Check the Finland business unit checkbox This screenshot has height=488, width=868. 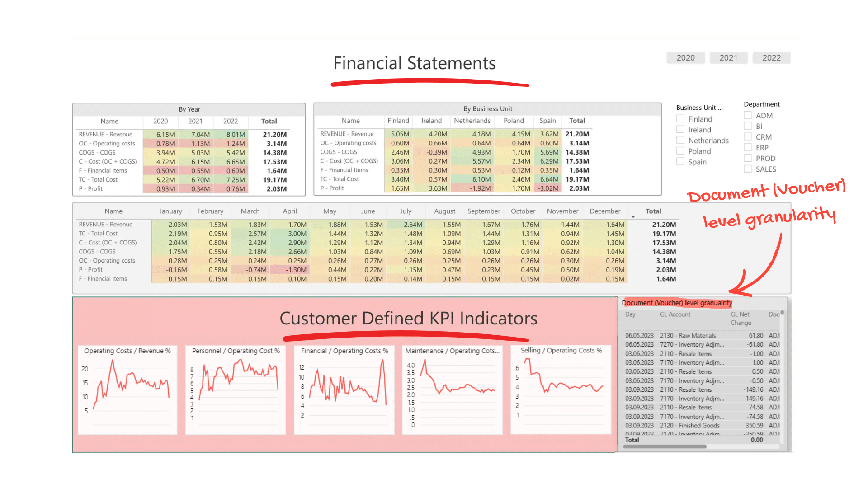coord(680,119)
